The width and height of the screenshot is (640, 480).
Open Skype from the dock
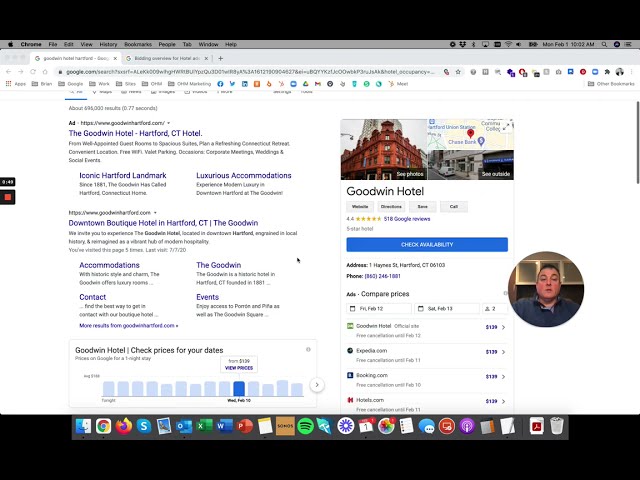pyautogui.click(x=144, y=426)
